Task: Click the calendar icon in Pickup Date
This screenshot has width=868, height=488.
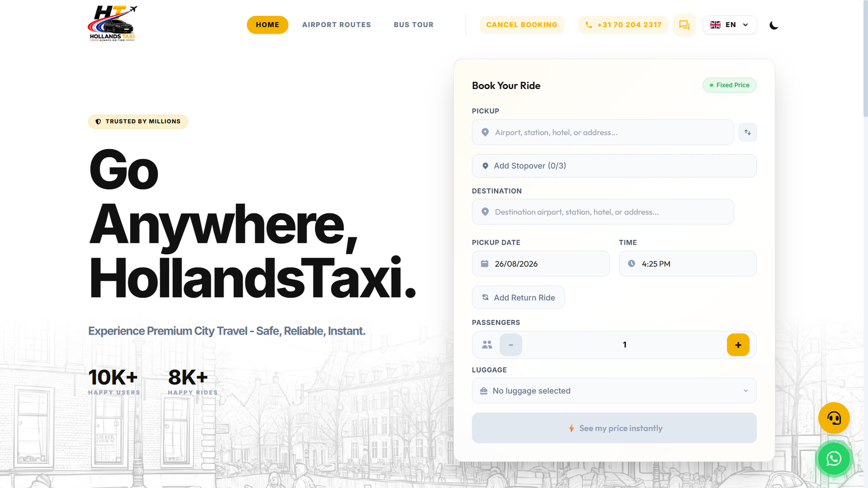Action: tap(484, 264)
